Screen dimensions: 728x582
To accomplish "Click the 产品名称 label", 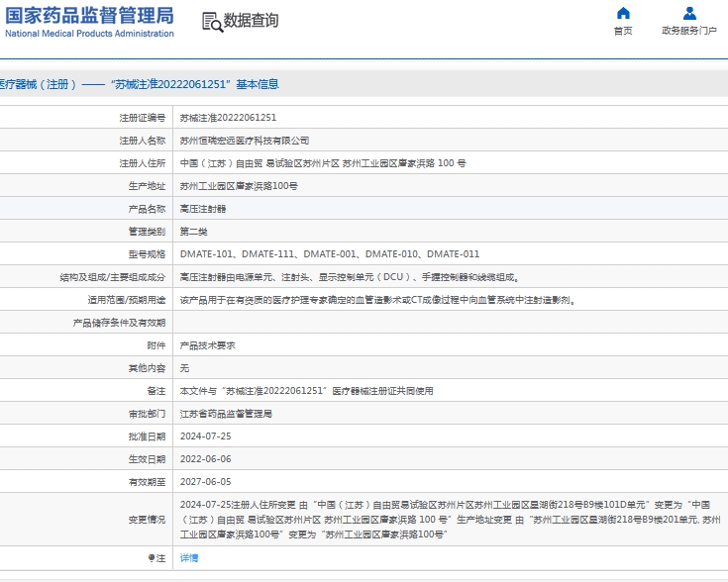I will (147, 209).
